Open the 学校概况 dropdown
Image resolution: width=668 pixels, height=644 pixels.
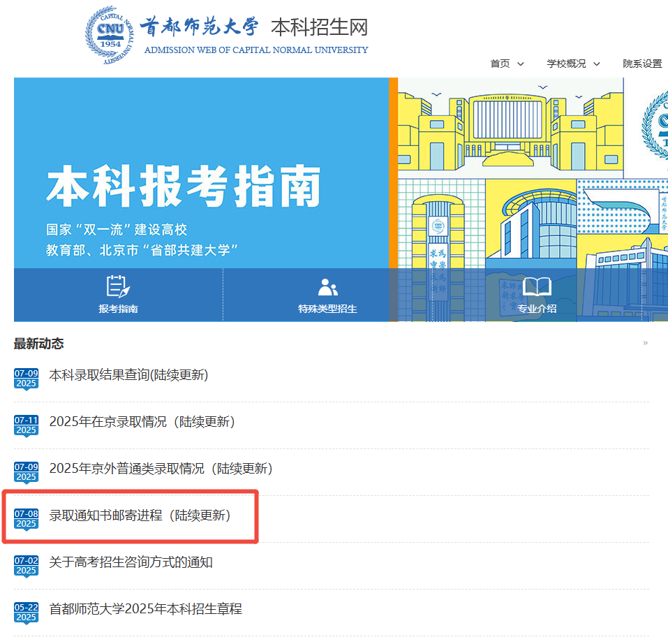[x=572, y=64]
